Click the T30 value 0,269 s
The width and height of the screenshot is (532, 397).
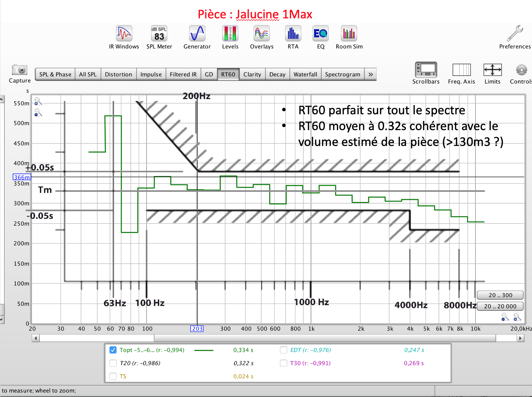[x=414, y=363]
